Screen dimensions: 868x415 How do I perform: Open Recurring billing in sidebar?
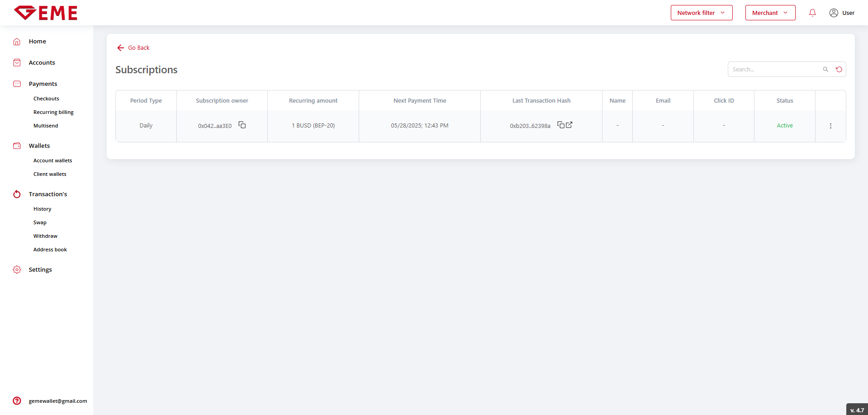click(53, 112)
